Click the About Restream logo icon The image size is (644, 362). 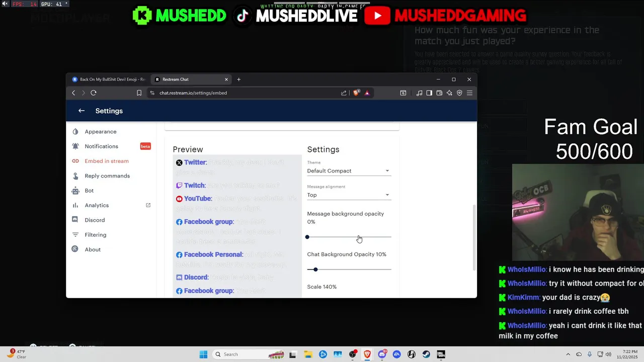pos(75,249)
